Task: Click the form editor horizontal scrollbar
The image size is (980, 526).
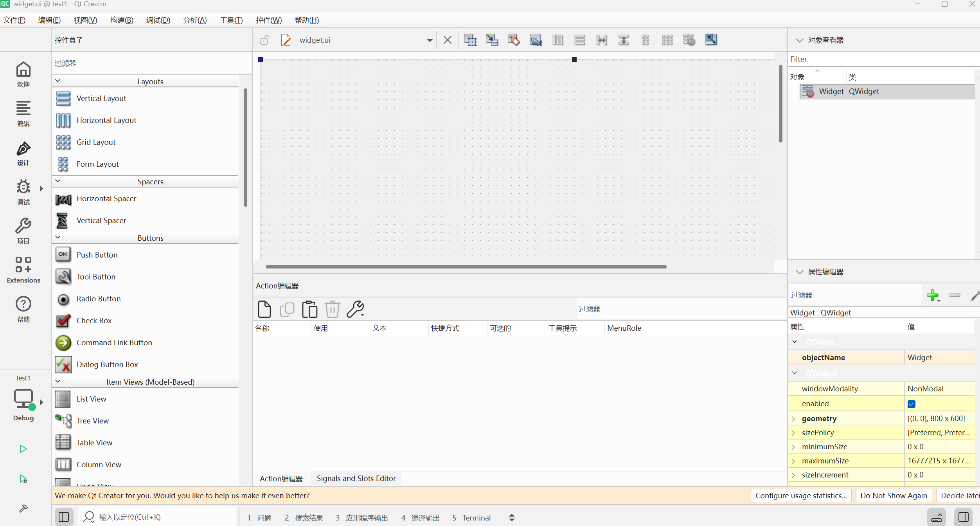Action: [466, 267]
